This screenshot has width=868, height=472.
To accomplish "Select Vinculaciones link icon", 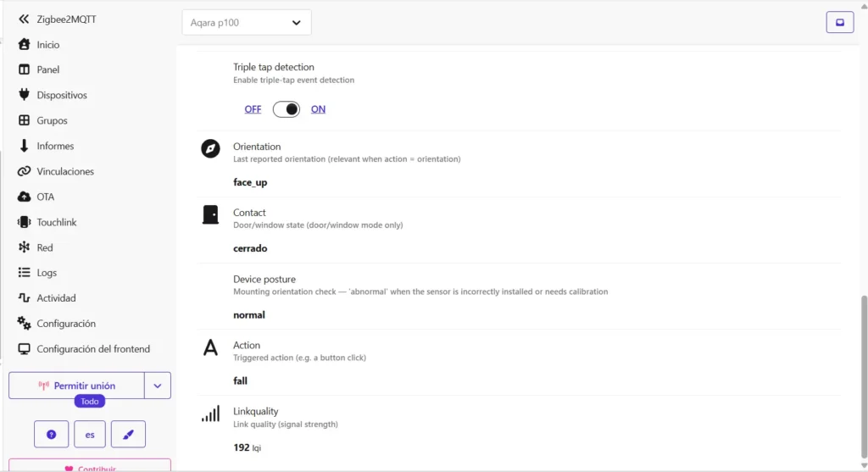I will tap(24, 171).
